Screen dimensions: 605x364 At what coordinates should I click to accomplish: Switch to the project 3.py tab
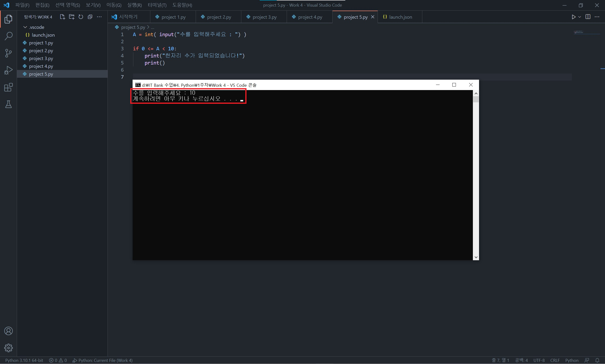point(264,17)
